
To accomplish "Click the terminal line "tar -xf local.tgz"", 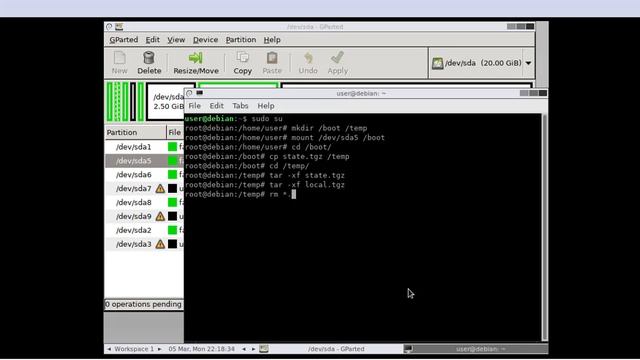I will click(307, 185).
